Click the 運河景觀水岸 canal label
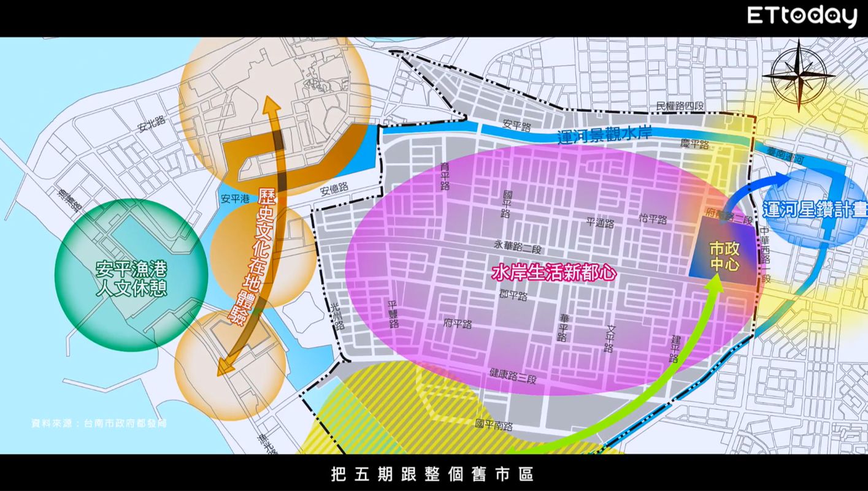The width and height of the screenshot is (868, 491). pyautogui.click(x=604, y=135)
